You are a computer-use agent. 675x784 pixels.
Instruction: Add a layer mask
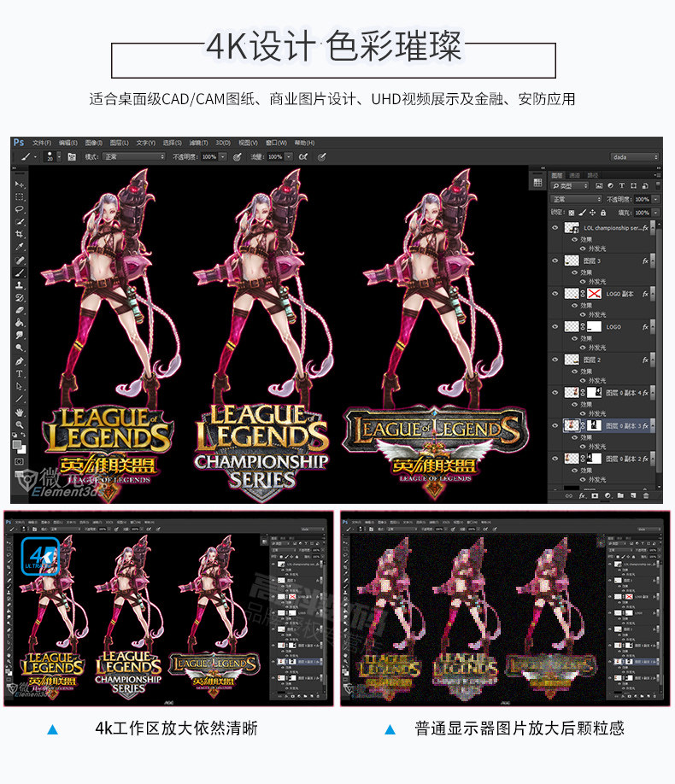pyautogui.click(x=595, y=496)
